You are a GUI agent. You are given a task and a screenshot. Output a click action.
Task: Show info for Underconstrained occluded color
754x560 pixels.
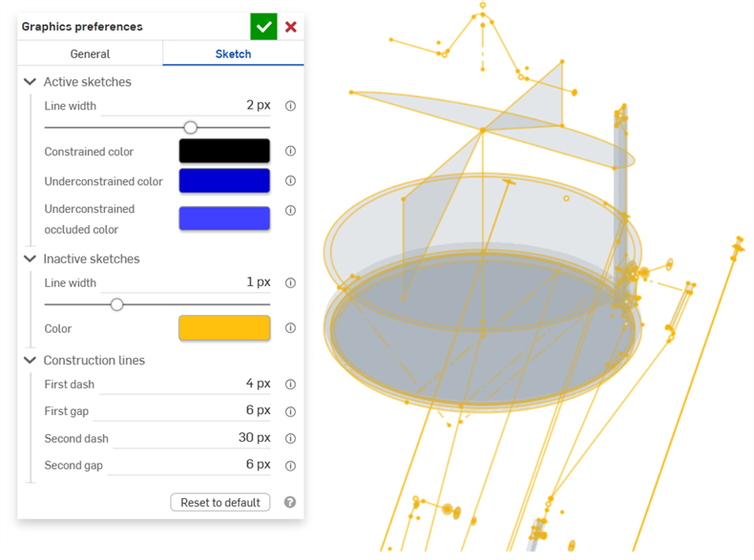click(290, 211)
